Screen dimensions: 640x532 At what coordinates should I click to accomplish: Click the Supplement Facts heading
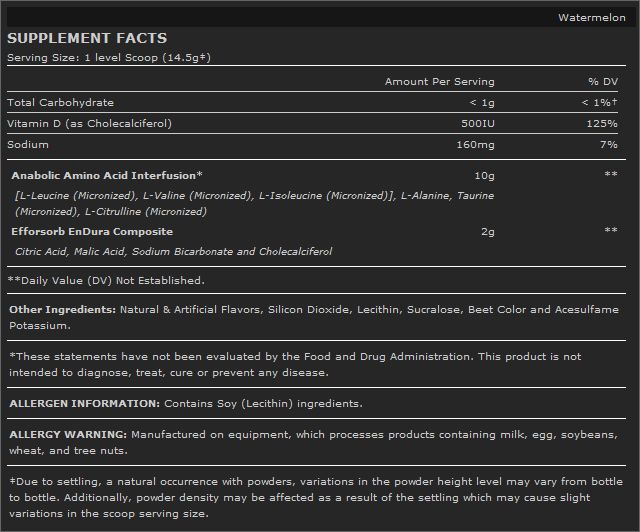click(x=88, y=39)
